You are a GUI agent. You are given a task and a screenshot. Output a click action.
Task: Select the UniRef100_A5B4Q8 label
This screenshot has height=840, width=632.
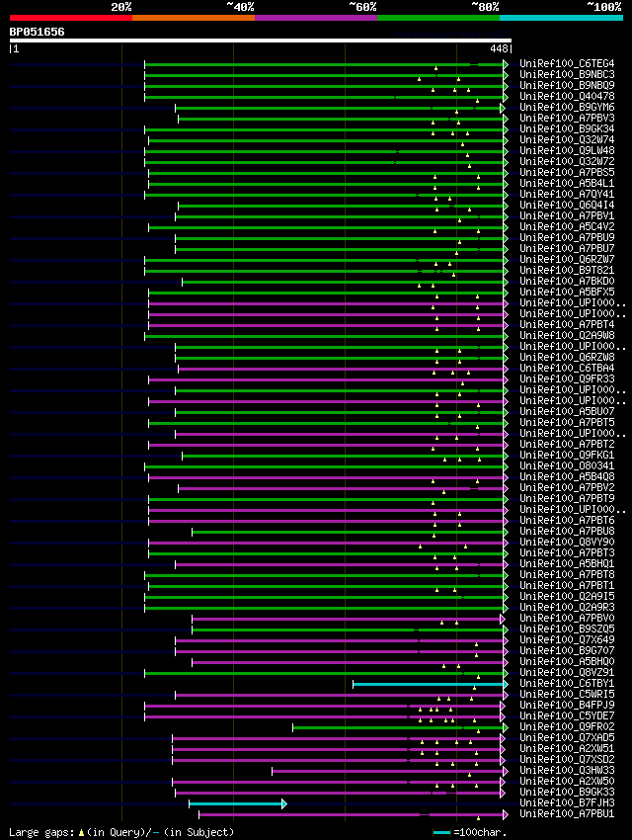click(567, 476)
